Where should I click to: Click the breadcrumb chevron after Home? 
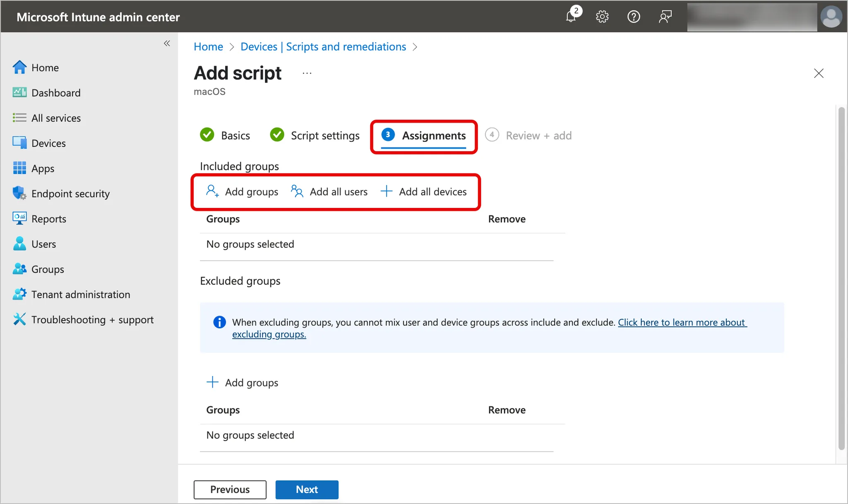(x=232, y=47)
